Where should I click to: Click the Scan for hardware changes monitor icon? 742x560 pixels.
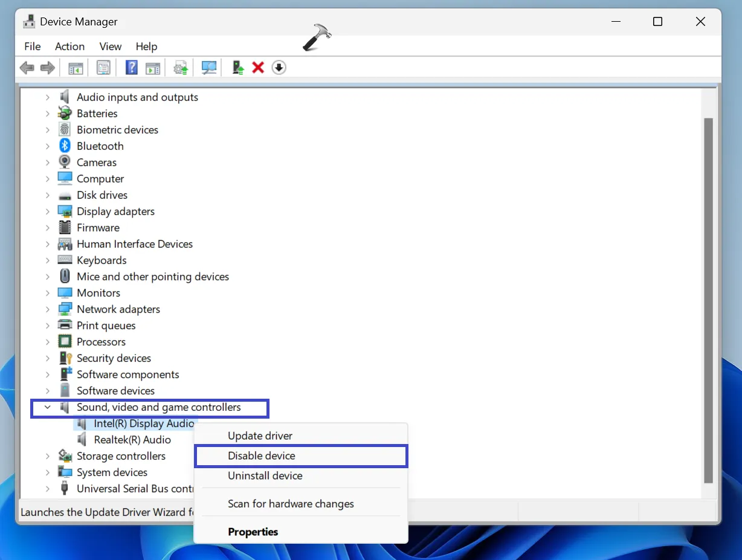(209, 68)
